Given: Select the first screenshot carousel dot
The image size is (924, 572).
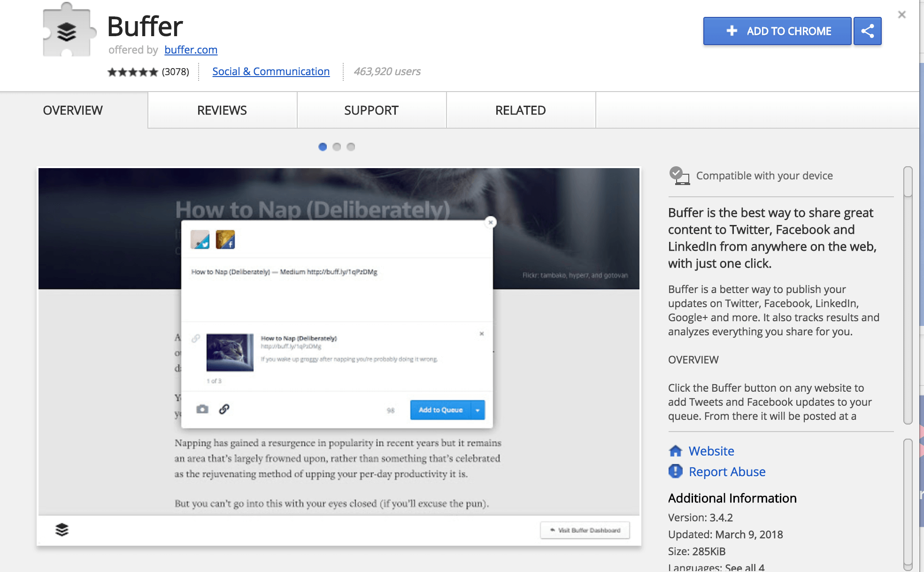Looking at the screenshot, I should coord(323,147).
